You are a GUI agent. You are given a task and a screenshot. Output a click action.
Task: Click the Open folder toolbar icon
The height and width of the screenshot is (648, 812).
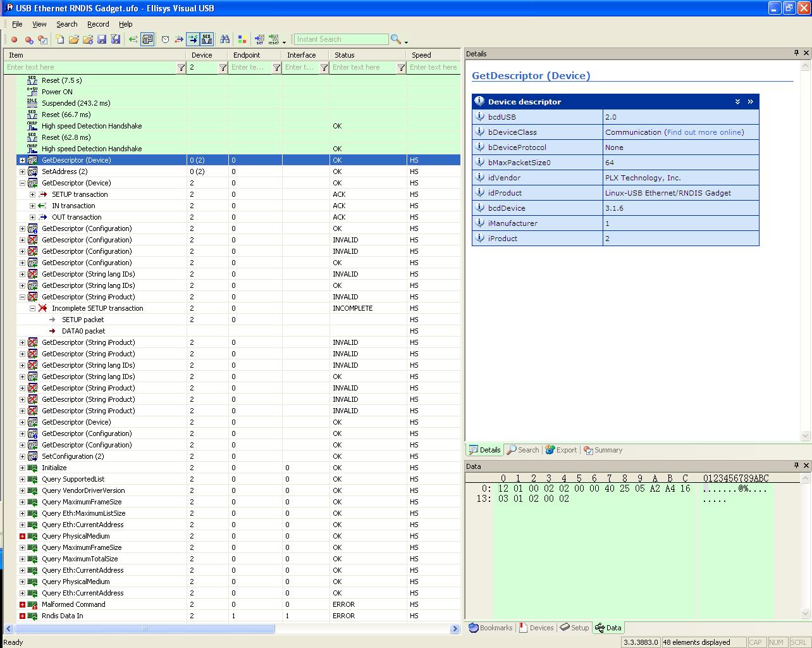(74, 39)
